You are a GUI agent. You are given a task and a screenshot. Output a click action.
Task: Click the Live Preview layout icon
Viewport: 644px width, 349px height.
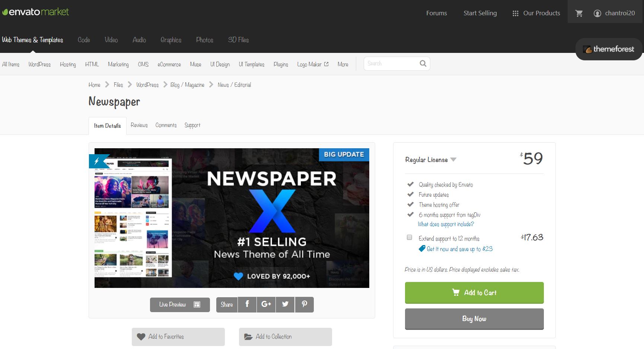(x=197, y=305)
